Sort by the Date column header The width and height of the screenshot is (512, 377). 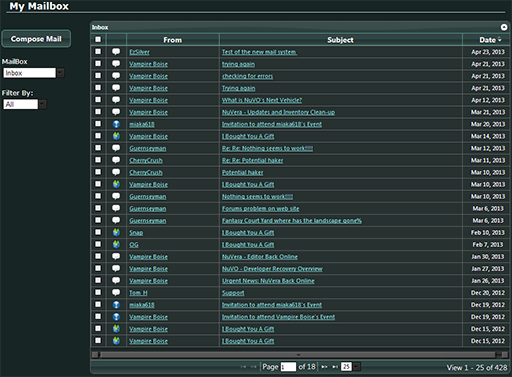tap(487, 40)
